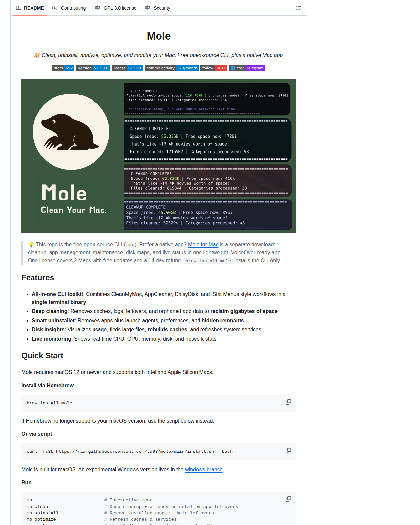420x525 pixels.
Task: Click the 'Deep cleaning' feature text
Action: [50, 311]
